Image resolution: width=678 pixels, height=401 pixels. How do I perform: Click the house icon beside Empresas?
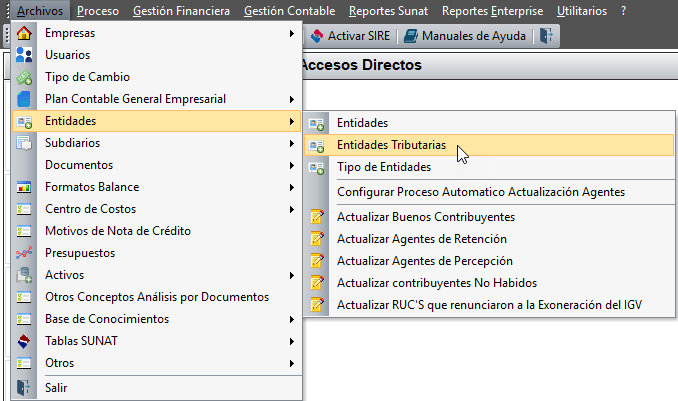tap(24, 33)
